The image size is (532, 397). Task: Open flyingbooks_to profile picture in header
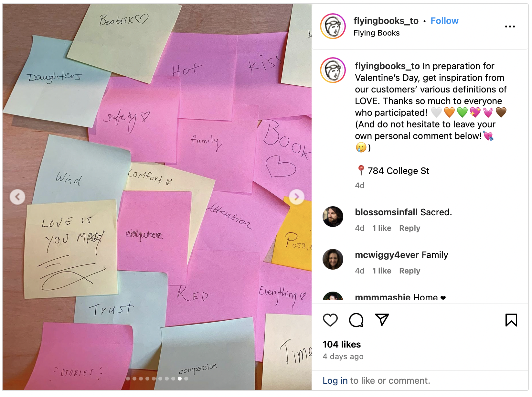[333, 26]
